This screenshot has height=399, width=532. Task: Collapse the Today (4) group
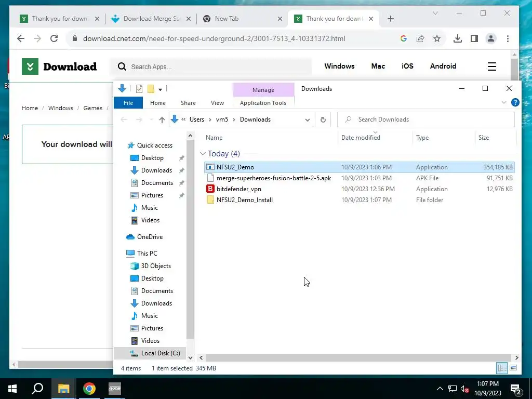[203, 154]
